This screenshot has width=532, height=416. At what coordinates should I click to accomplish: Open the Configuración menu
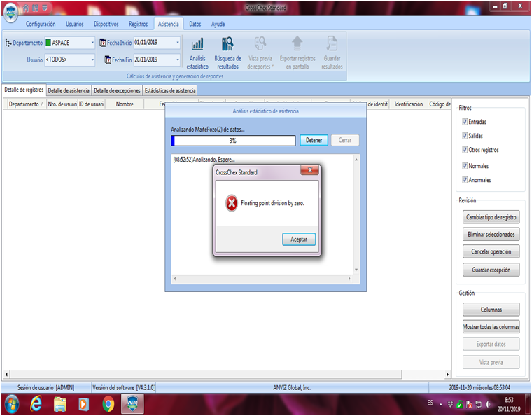click(41, 24)
